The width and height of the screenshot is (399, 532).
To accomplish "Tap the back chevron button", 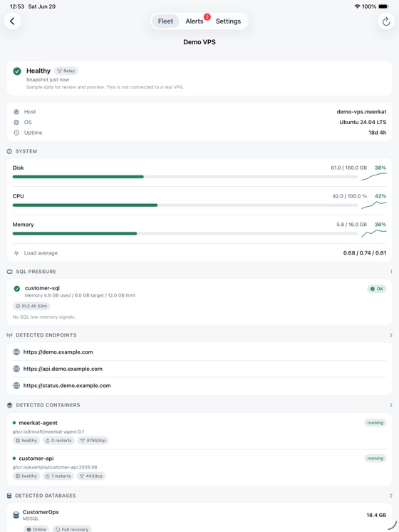I will coord(13,21).
